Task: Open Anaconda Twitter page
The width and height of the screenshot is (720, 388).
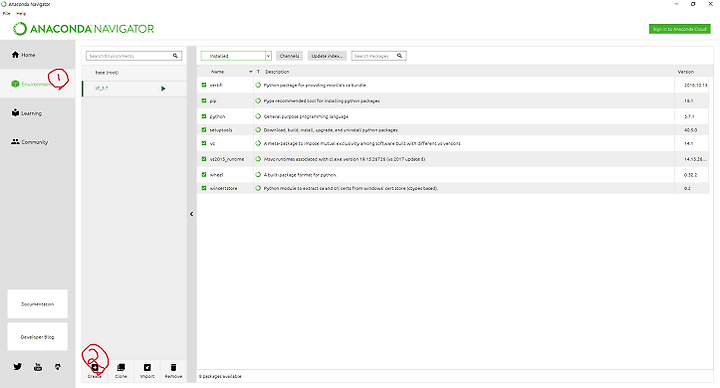Action: pos(17,367)
